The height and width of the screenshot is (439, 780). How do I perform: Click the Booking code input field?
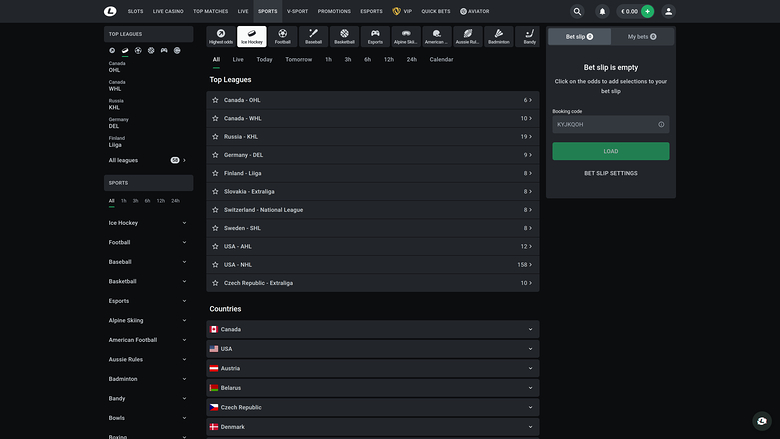(604, 125)
